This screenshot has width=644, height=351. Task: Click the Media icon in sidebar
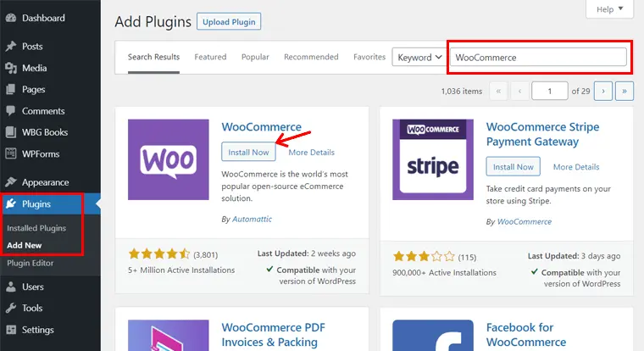11,68
